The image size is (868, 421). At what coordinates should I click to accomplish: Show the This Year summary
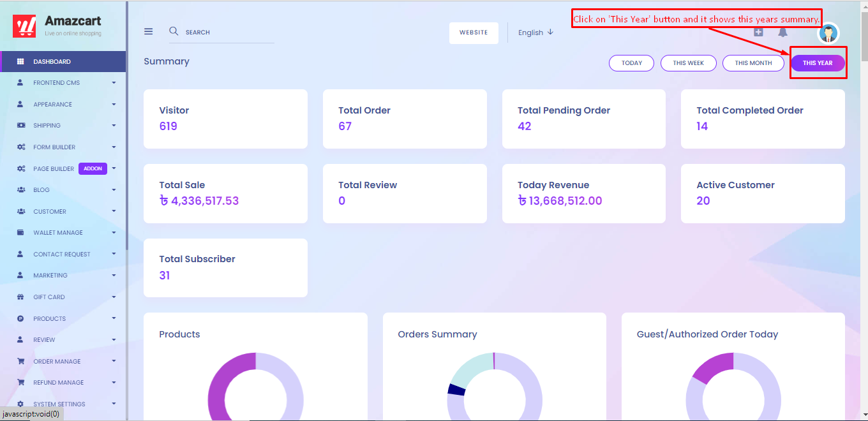[x=818, y=63]
